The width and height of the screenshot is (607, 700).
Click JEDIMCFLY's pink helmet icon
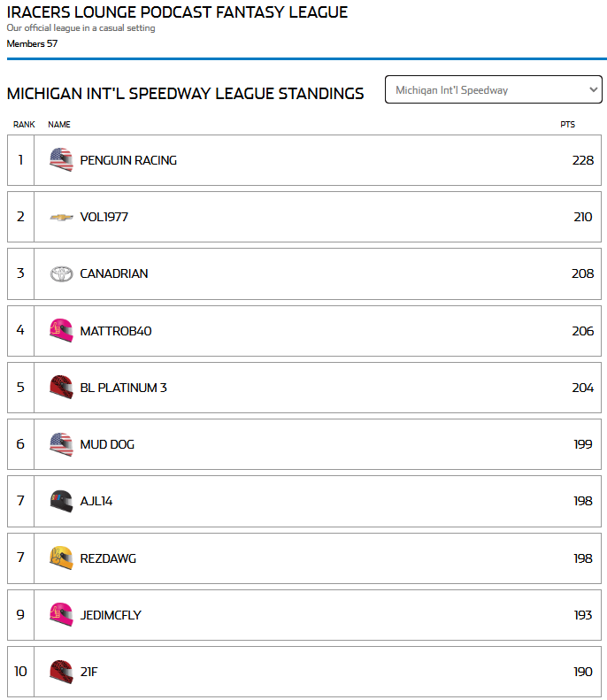[x=61, y=615]
